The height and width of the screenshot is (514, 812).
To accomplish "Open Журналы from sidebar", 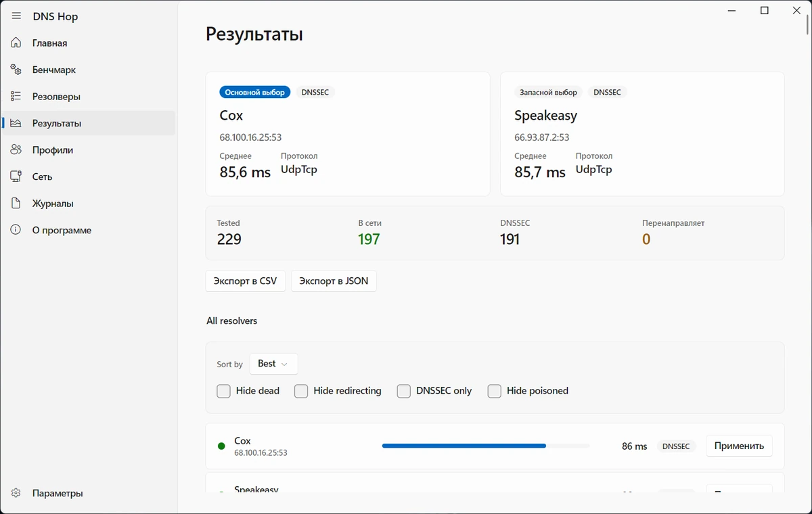I will coord(89,204).
